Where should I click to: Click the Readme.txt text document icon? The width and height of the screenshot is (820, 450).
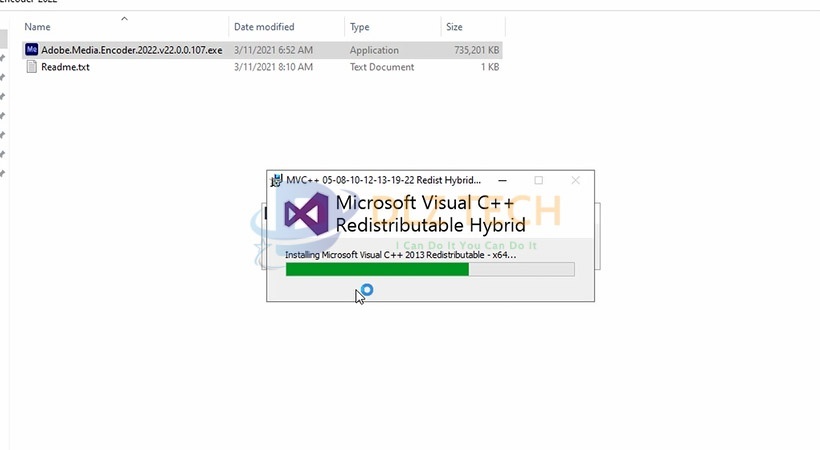pyautogui.click(x=31, y=67)
